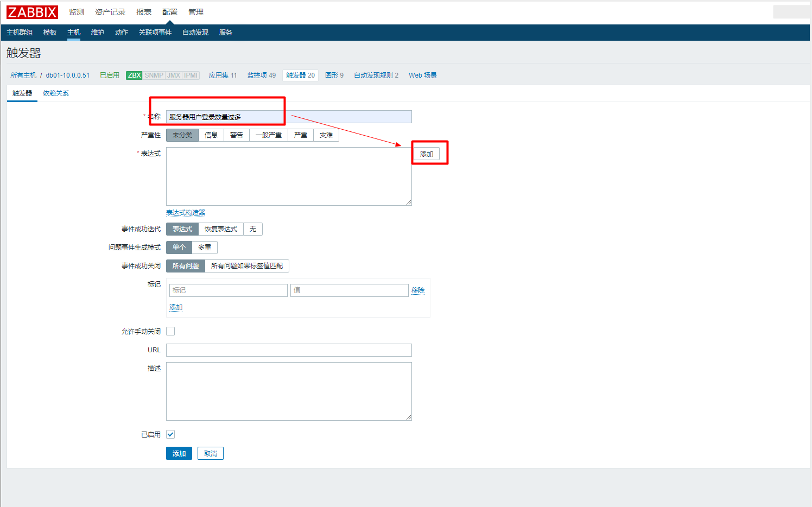
Task: Switch to the 触发器 tab
Action: [x=22, y=93]
